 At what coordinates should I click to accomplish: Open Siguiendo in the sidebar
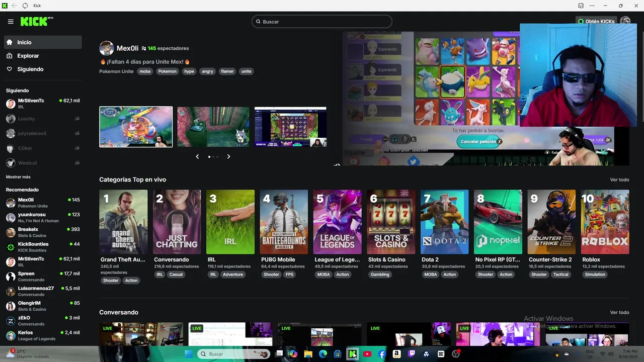pos(43,69)
